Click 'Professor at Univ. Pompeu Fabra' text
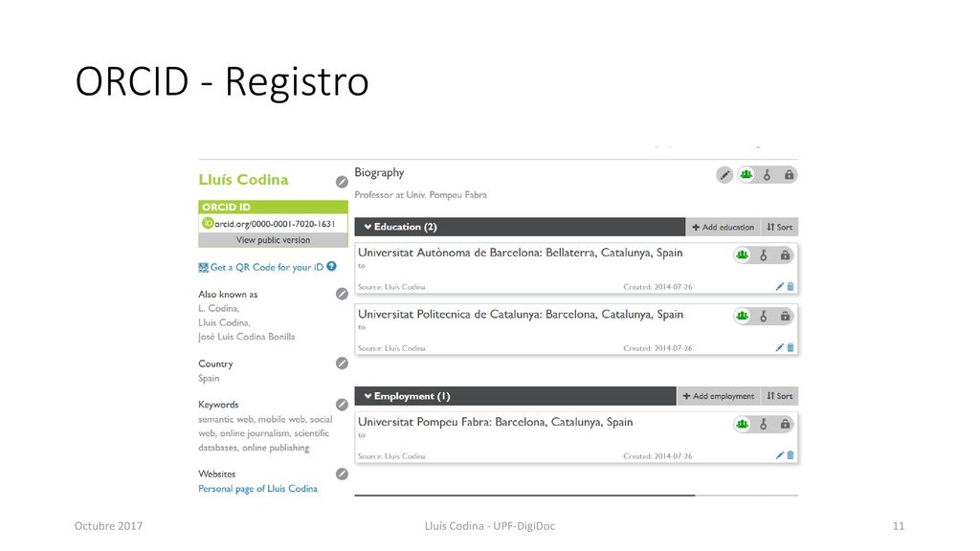 [421, 195]
